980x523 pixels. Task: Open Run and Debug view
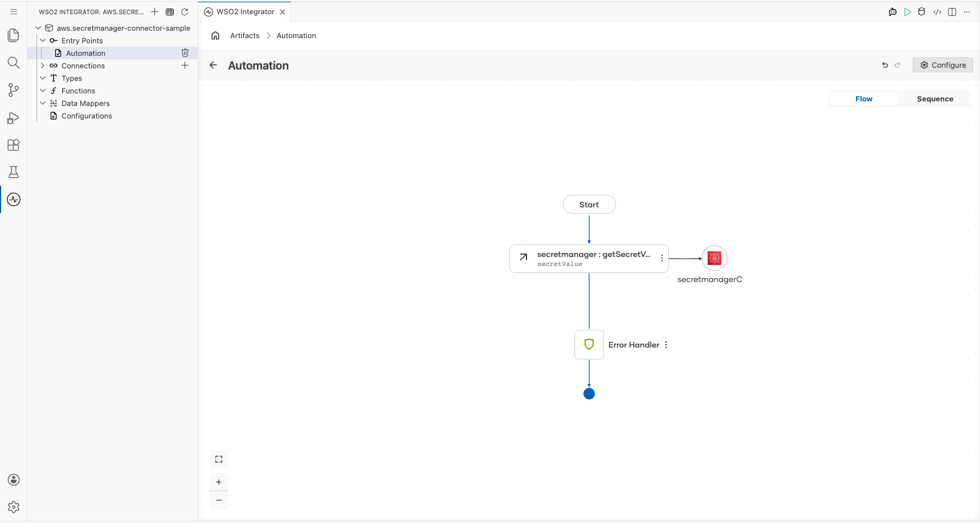[14, 117]
